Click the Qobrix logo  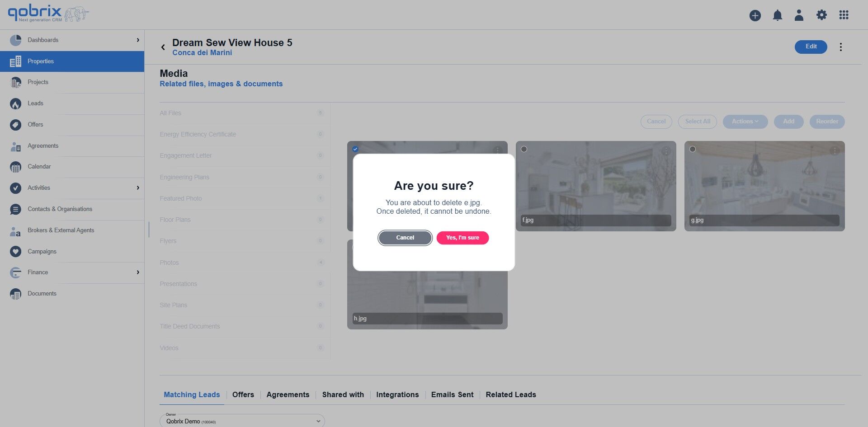[x=48, y=14]
